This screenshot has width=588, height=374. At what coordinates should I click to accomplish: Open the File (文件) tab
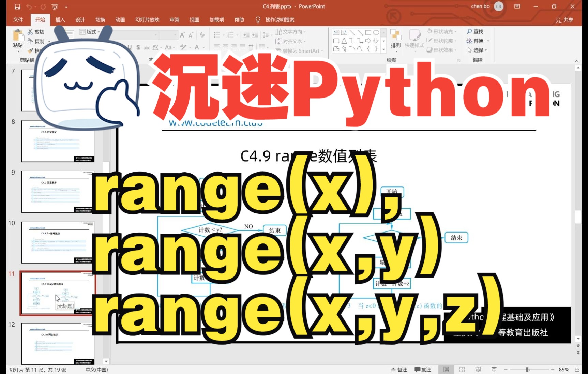coord(18,20)
